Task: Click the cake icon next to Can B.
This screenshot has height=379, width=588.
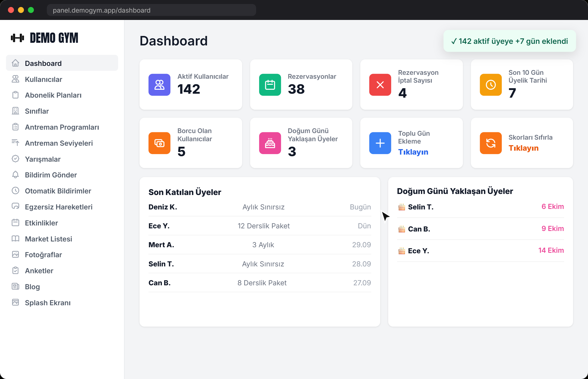Action: click(x=402, y=229)
